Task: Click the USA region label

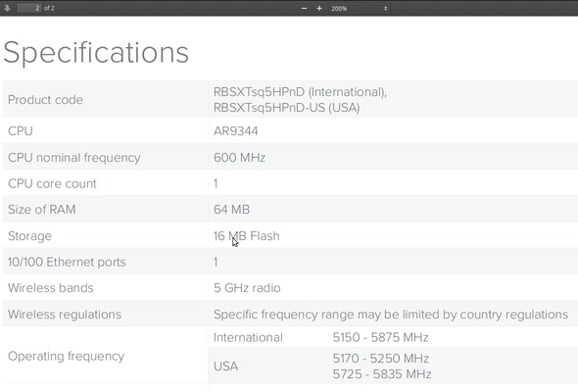Action: 225,367
